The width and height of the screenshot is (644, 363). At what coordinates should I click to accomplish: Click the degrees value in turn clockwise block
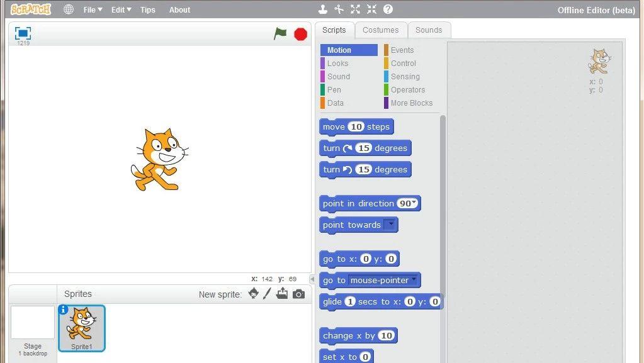tap(363, 148)
